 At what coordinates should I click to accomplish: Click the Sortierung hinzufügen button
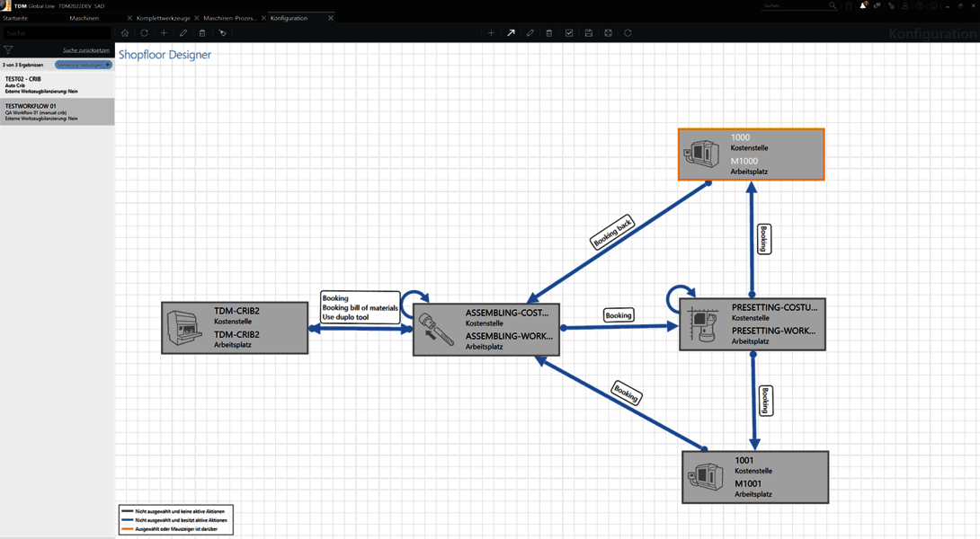pyautogui.click(x=83, y=65)
